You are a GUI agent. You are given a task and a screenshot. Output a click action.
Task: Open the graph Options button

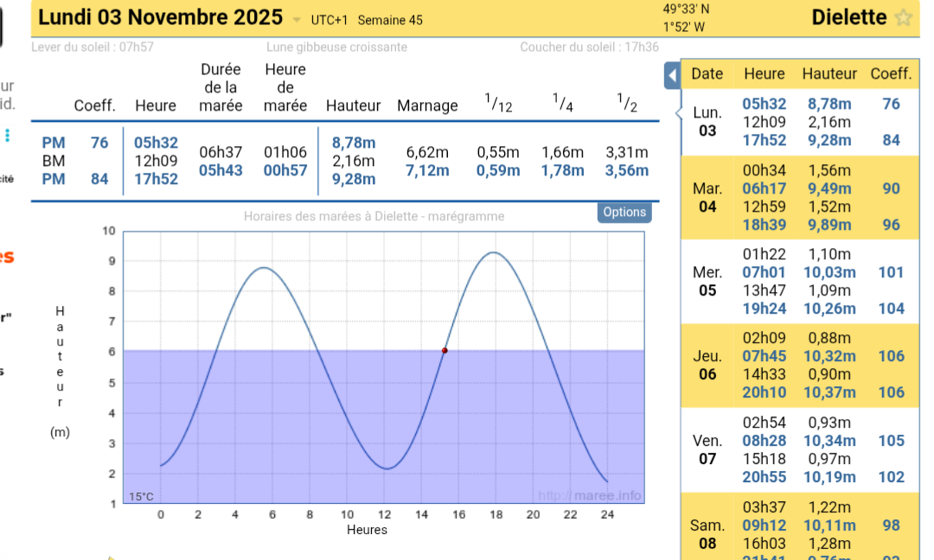tap(624, 213)
